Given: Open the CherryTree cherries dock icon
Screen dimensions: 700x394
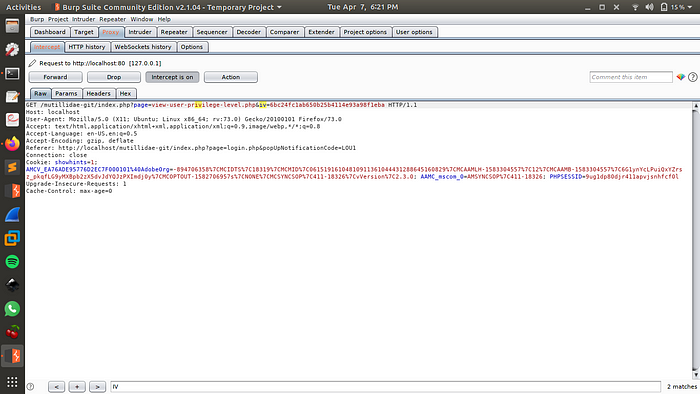Looking at the screenshot, I should click(x=12, y=332).
